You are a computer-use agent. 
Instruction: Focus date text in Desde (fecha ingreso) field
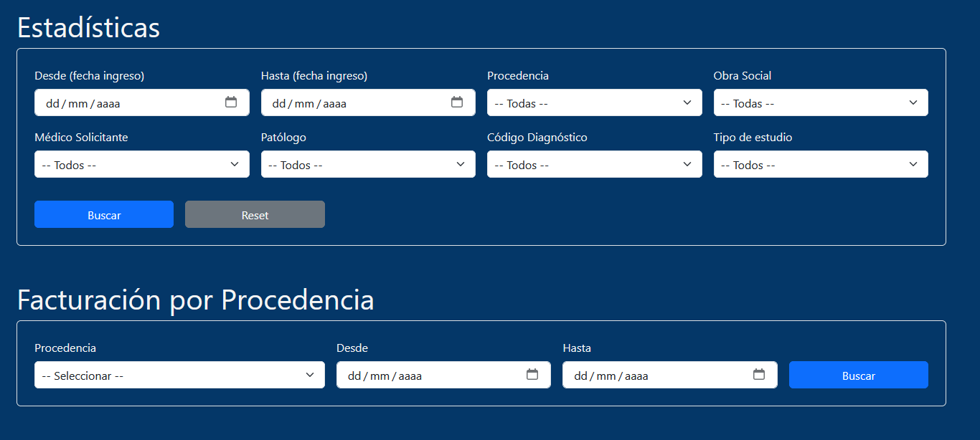[x=83, y=103]
